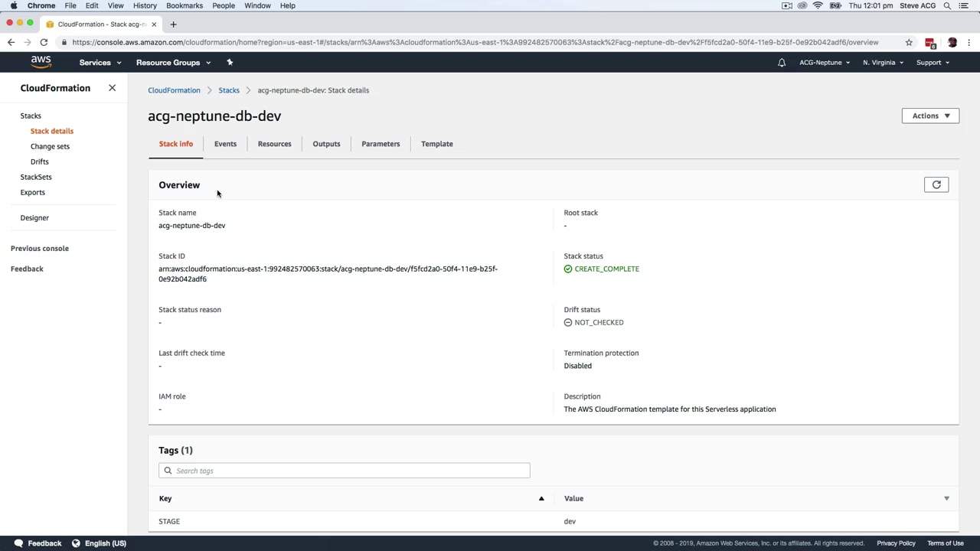The image size is (980, 551).
Task: Click the screen recording menu bar icon
Action: pyautogui.click(x=787, y=5)
